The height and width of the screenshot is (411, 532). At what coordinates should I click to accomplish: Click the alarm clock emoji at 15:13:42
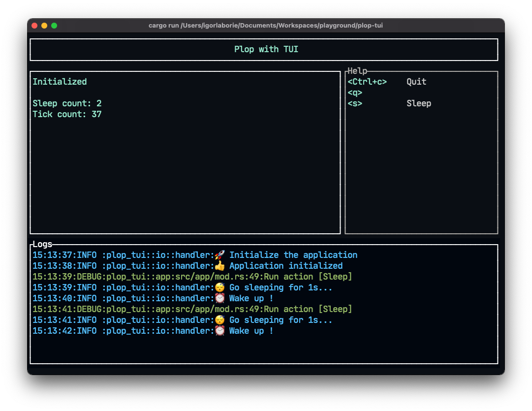(220, 331)
